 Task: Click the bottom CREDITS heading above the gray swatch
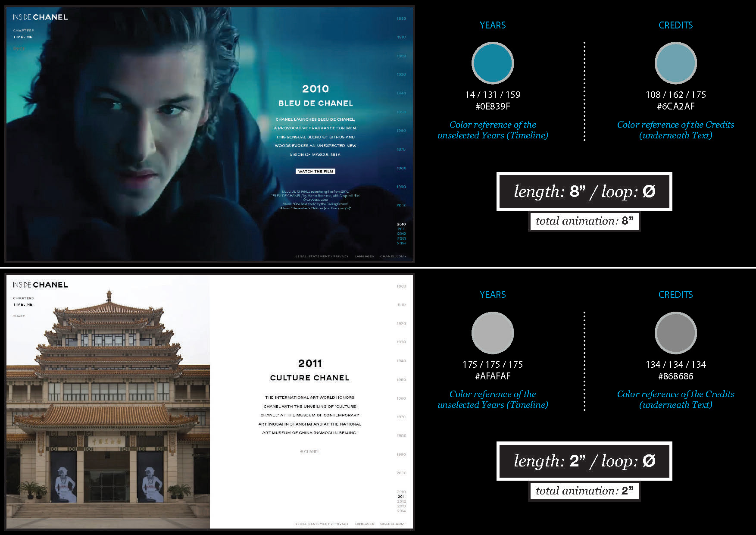coord(676,295)
